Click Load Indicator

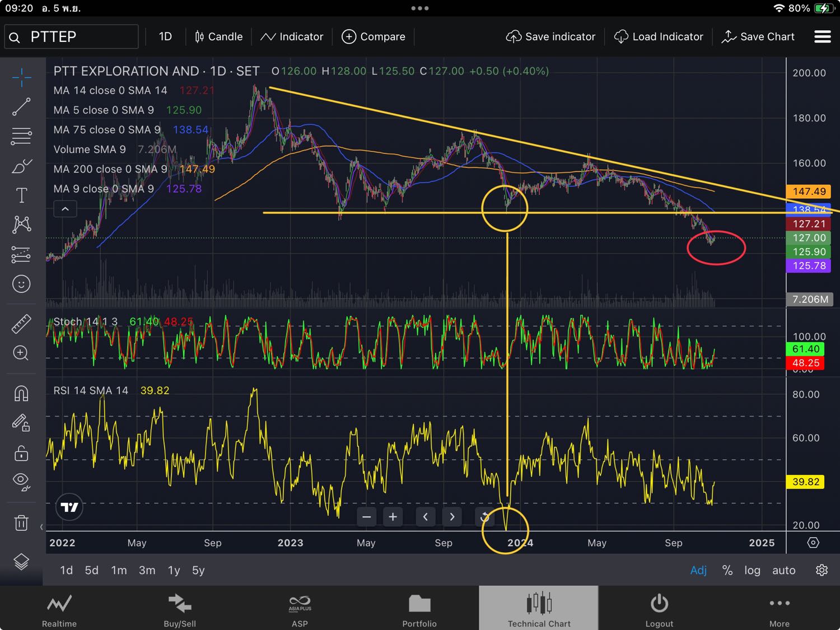pyautogui.click(x=659, y=37)
